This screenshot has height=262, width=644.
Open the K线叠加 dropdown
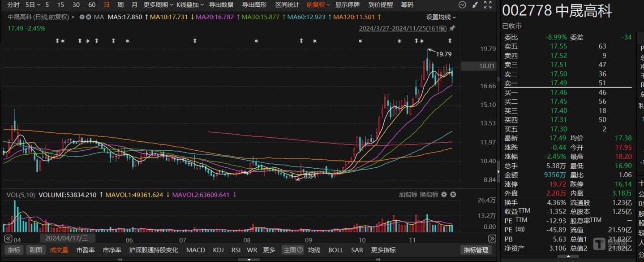pyautogui.click(x=189, y=5)
